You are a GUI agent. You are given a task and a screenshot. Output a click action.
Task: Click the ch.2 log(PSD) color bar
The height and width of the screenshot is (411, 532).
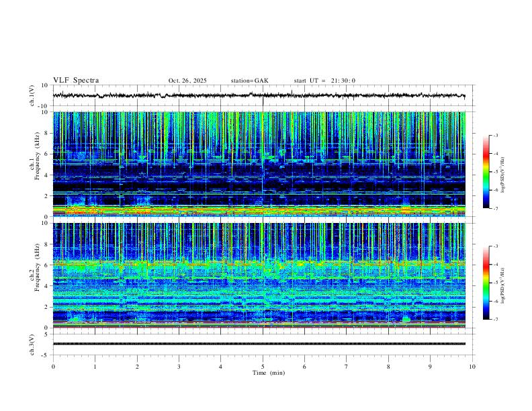pyautogui.click(x=486, y=283)
